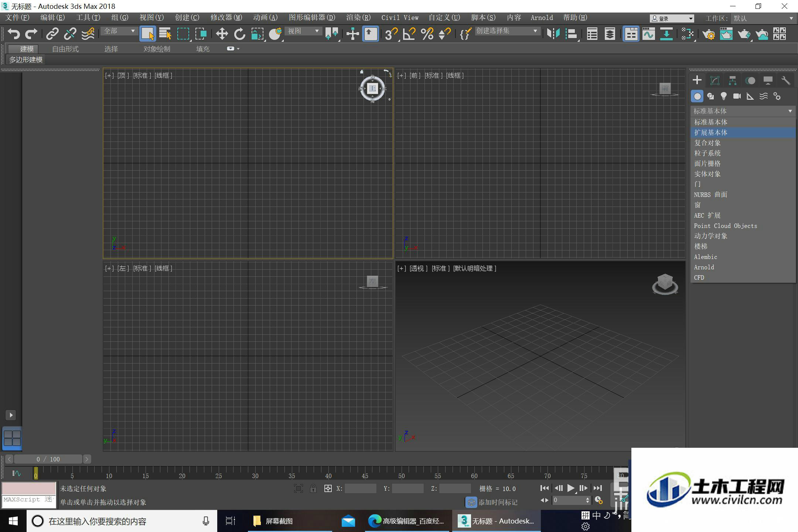Open the 视图 reference coordinate dropdown
This screenshot has width=798, height=532.
pyautogui.click(x=303, y=31)
